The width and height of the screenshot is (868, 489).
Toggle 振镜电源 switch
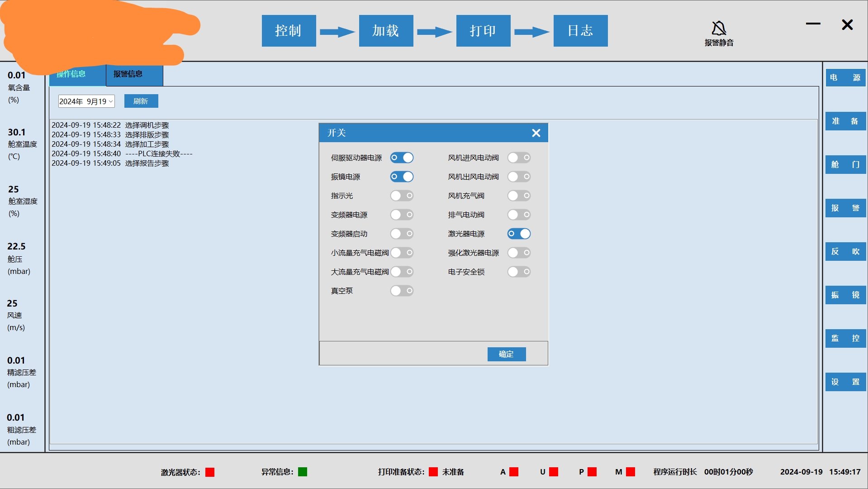click(x=402, y=177)
